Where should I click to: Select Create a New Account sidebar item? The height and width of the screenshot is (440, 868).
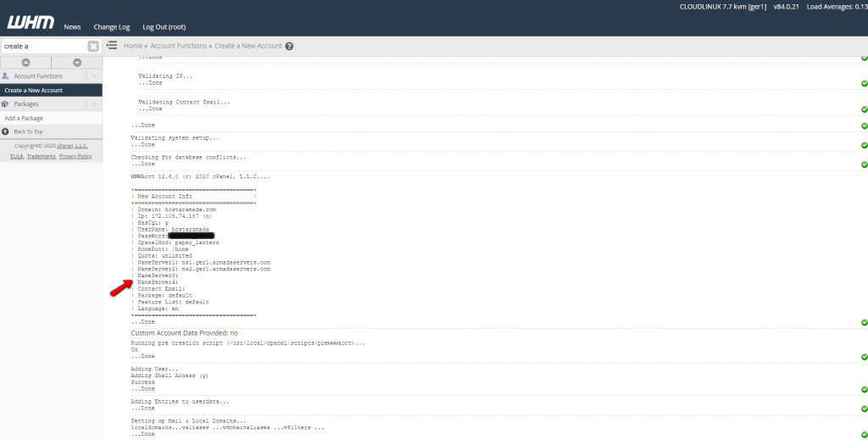coord(51,90)
